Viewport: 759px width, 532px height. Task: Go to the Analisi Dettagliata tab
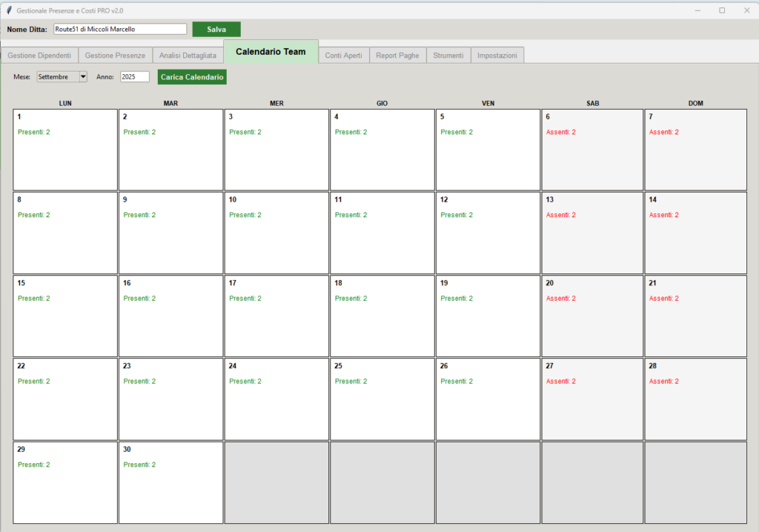188,56
